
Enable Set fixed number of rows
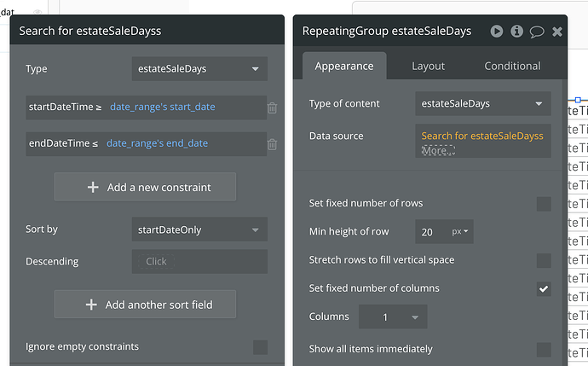544,204
